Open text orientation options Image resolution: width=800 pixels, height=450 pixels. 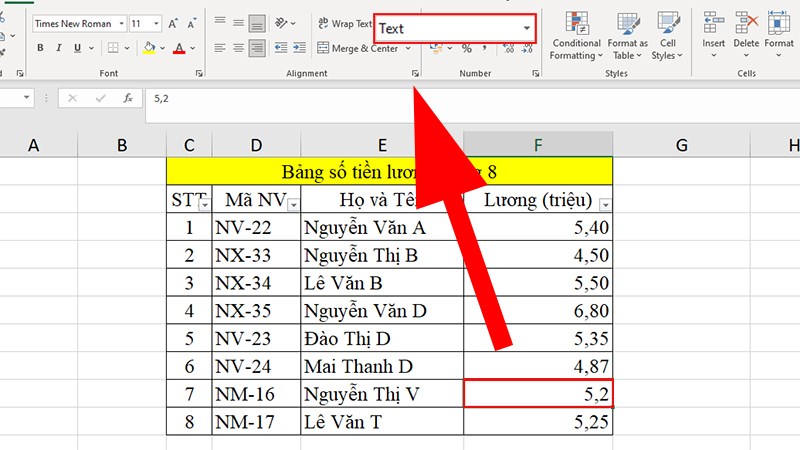(x=285, y=23)
